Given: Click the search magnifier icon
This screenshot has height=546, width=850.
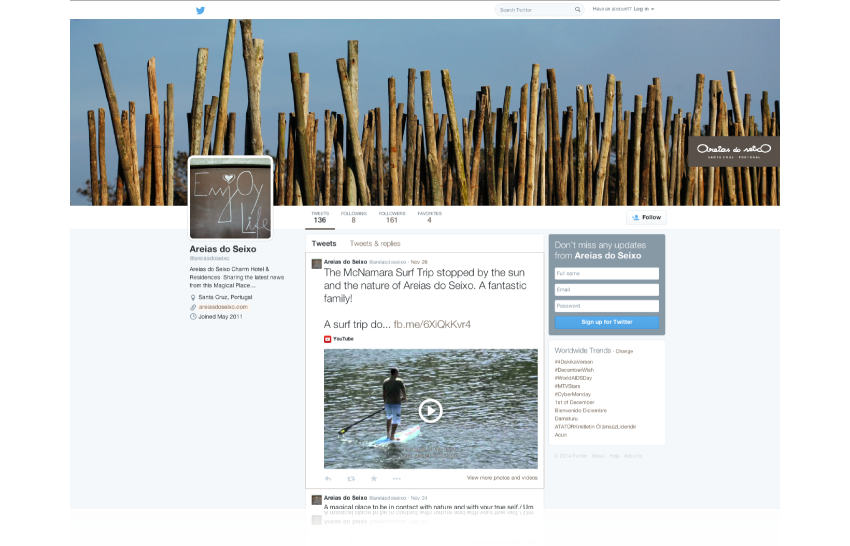Looking at the screenshot, I should click(x=577, y=10).
